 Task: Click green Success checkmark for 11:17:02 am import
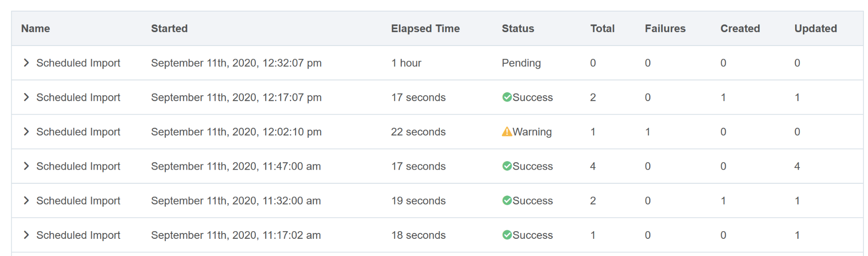[x=507, y=235]
